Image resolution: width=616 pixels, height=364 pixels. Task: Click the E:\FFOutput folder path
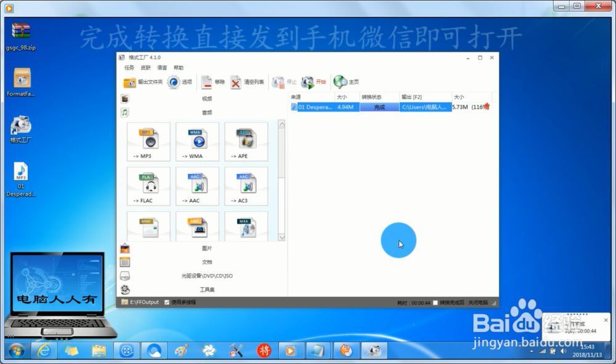tap(144, 302)
